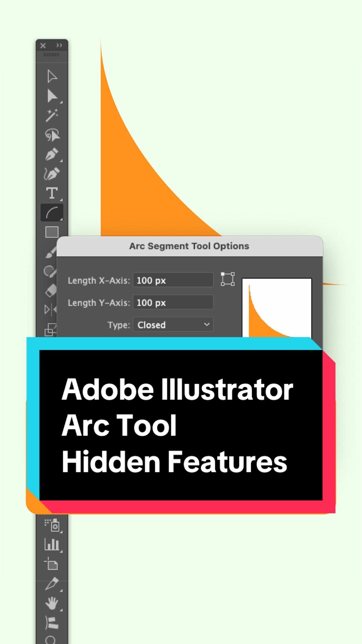Click the Arc Segment Tool Options title
Image resolution: width=362 pixels, height=644 pixels.
coord(189,246)
